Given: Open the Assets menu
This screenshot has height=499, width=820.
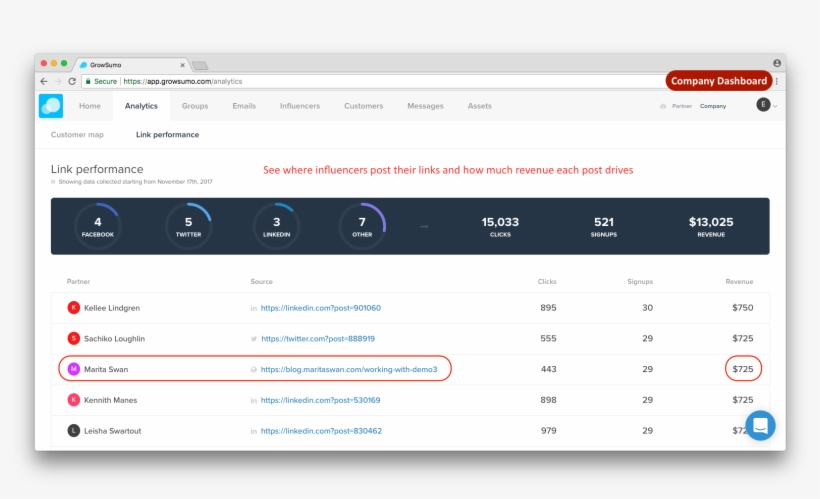Looking at the screenshot, I should pyautogui.click(x=480, y=106).
